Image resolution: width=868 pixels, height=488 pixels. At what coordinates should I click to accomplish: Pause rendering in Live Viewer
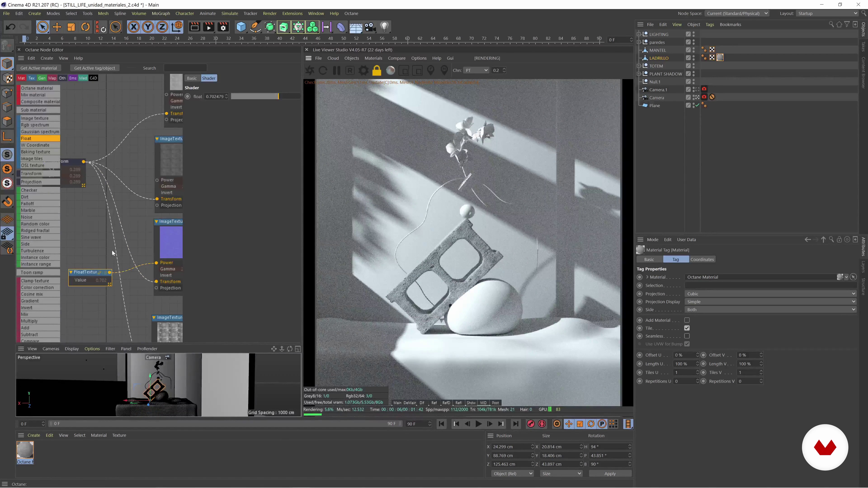pyautogui.click(x=336, y=70)
